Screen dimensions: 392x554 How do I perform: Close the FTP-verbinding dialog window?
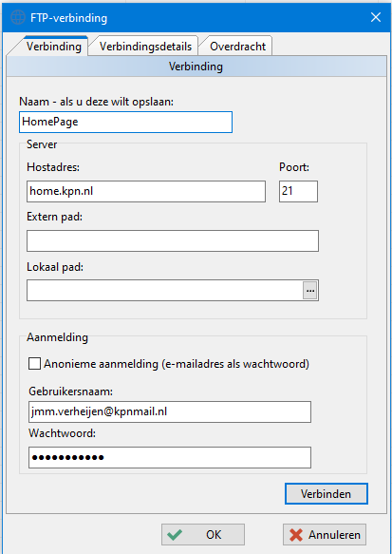pyautogui.click(x=376, y=17)
